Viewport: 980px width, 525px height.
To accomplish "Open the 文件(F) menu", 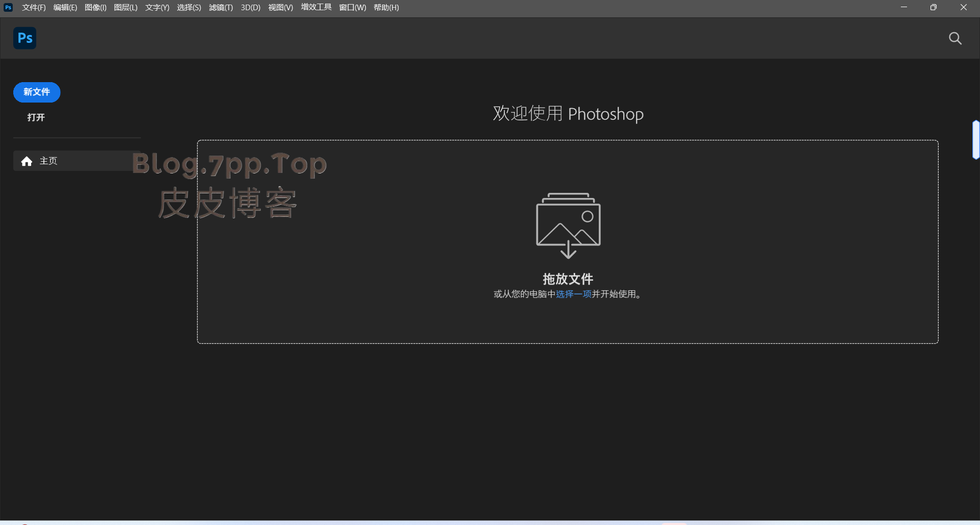I will click(x=34, y=8).
